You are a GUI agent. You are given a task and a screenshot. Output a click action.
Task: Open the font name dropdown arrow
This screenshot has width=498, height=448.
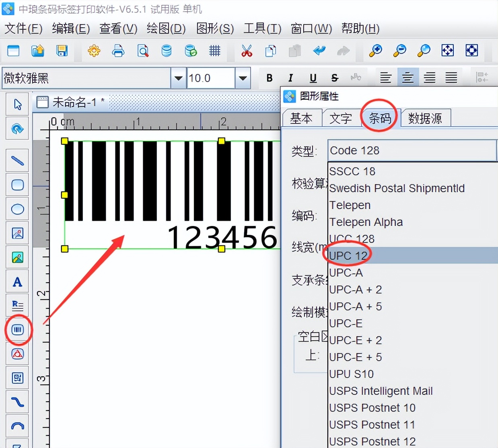pos(178,78)
